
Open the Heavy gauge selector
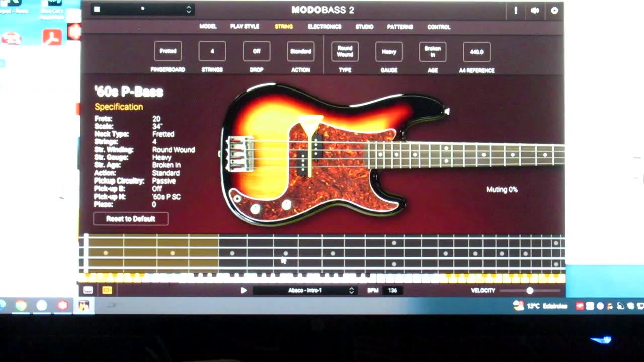pos(389,51)
